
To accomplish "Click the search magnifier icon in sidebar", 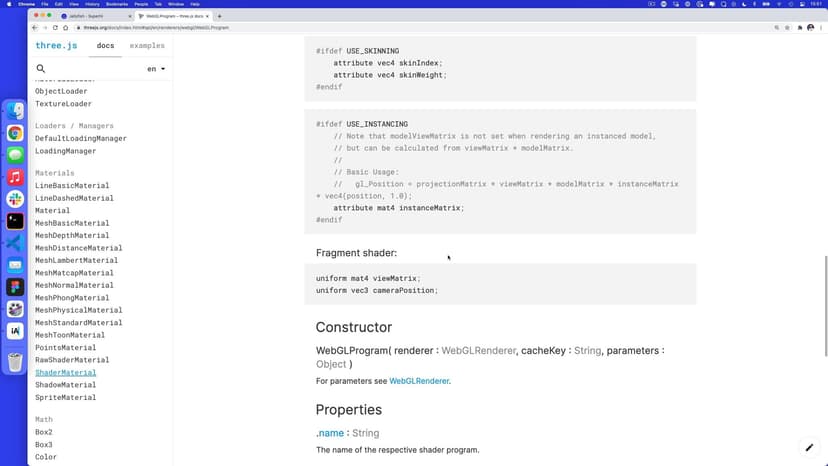I will 41,69.
